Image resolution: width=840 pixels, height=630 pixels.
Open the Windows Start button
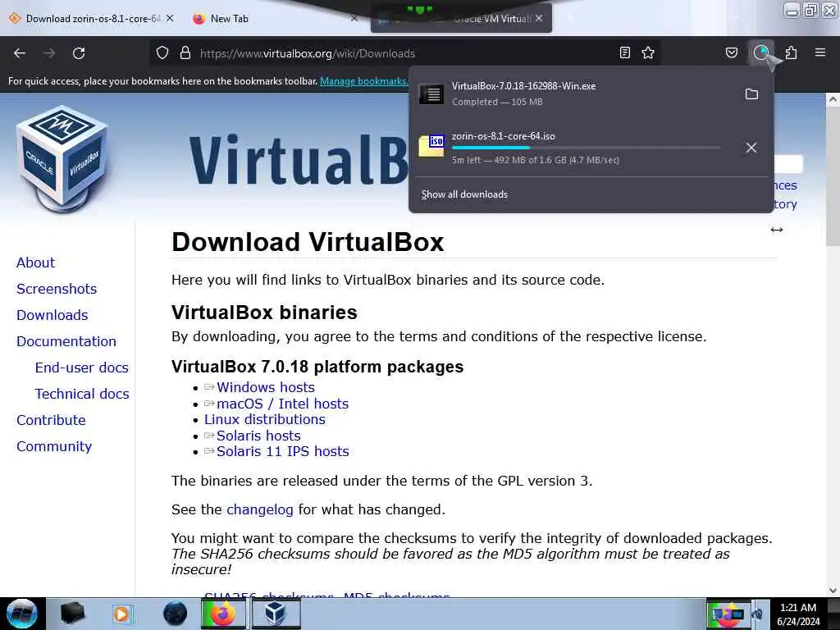[22, 614]
